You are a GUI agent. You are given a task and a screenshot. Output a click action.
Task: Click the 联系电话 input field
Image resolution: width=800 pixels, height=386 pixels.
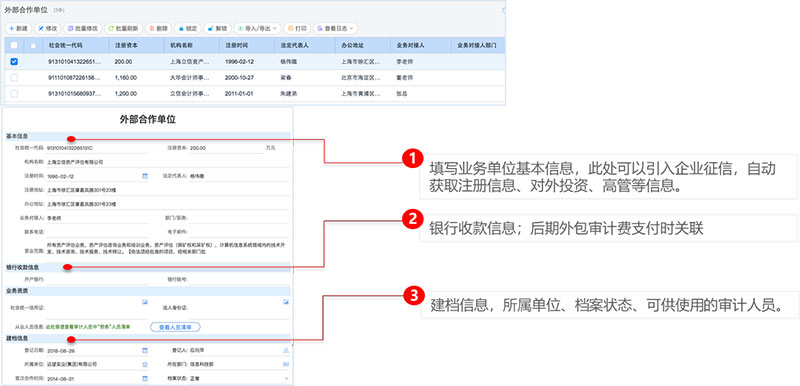coord(97,231)
